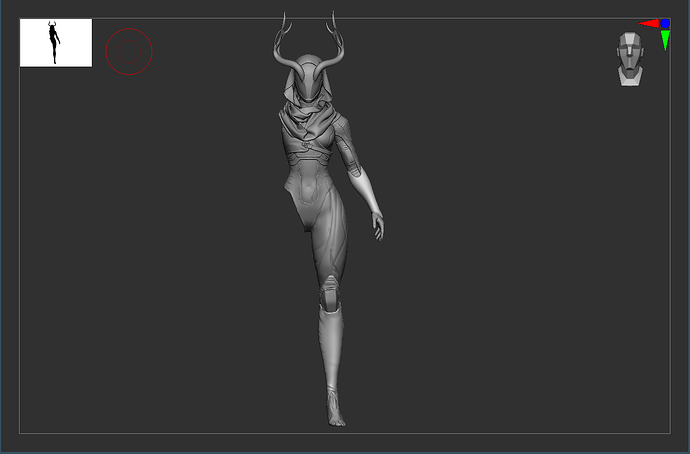690x454 pixels.
Task: Click the scarf cowl around the neck
Action: pyautogui.click(x=308, y=125)
